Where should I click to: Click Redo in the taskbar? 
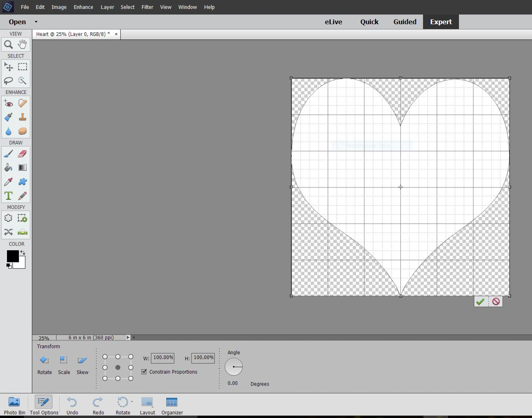coord(98,406)
